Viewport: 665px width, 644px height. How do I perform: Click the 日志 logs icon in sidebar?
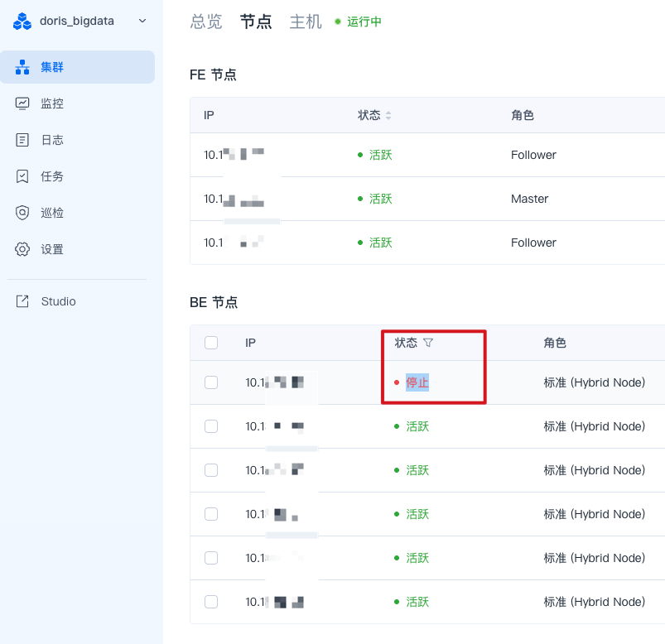(x=23, y=140)
